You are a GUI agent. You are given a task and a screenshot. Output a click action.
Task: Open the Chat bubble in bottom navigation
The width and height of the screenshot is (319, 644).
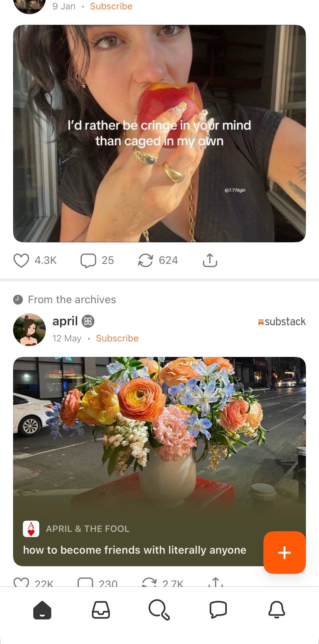click(218, 610)
